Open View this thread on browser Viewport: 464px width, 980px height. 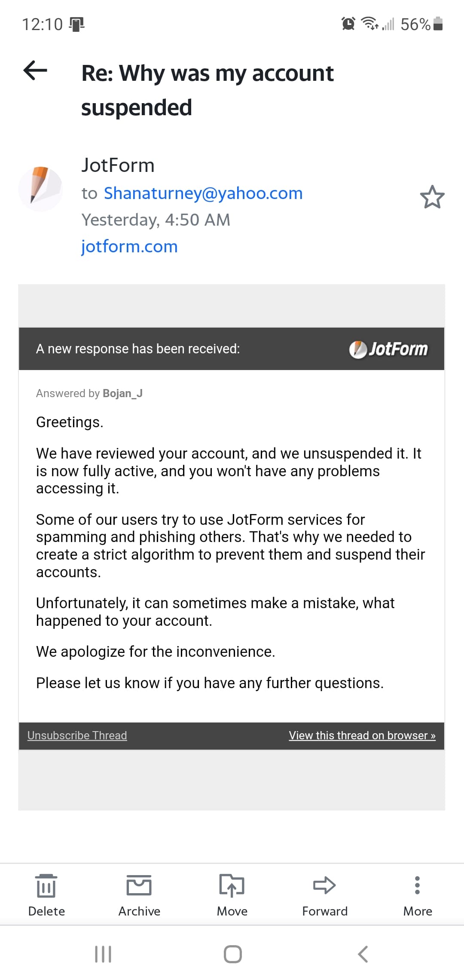coord(362,735)
